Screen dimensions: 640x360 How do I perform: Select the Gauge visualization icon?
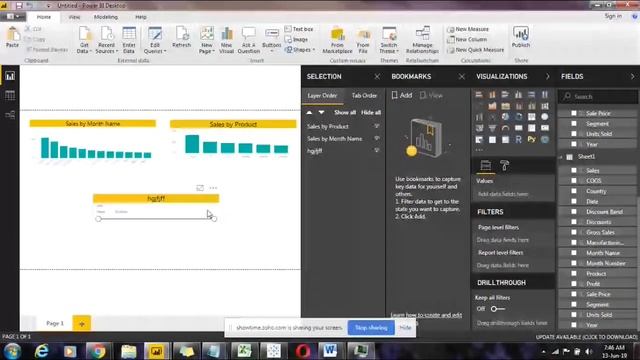click(x=505, y=128)
